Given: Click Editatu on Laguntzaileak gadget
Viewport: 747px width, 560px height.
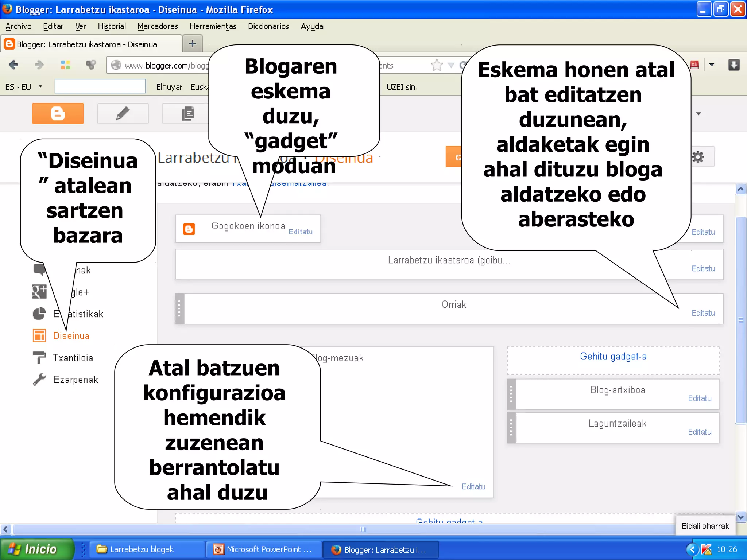Looking at the screenshot, I should click(x=700, y=432).
